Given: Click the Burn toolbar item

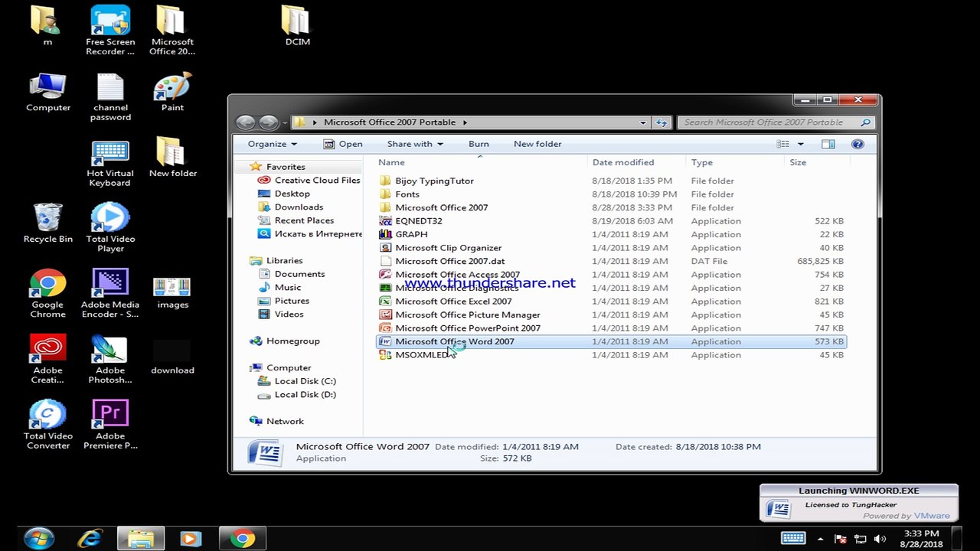Looking at the screenshot, I should [479, 144].
